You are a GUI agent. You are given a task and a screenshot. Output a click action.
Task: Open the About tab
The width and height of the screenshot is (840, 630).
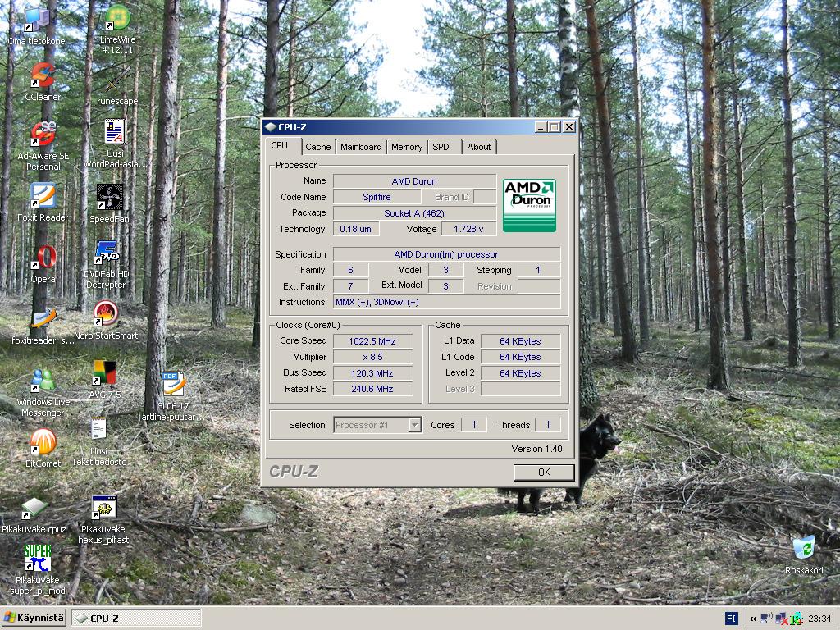(x=479, y=147)
